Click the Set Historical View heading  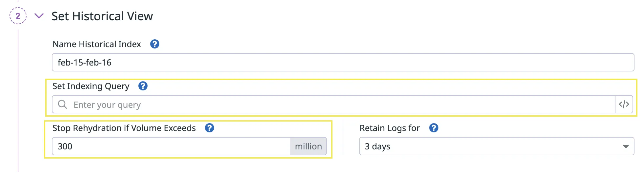[x=102, y=16]
